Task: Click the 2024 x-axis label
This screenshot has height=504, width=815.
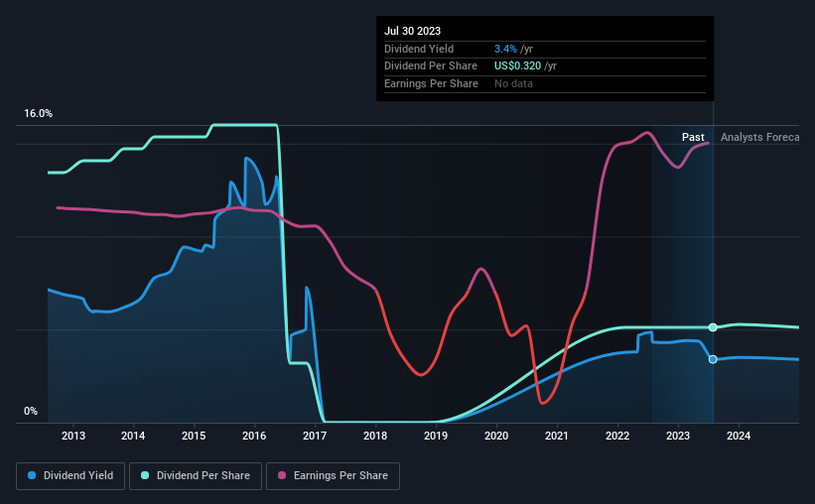Action: pos(739,436)
